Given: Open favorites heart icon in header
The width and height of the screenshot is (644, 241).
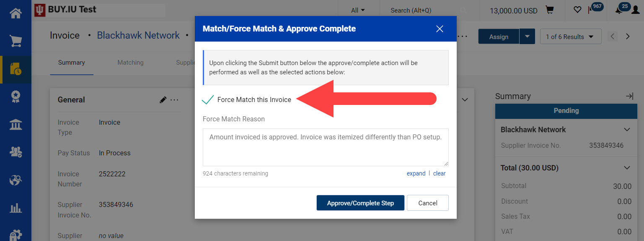Looking at the screenshot, I should tap(577, 10).
